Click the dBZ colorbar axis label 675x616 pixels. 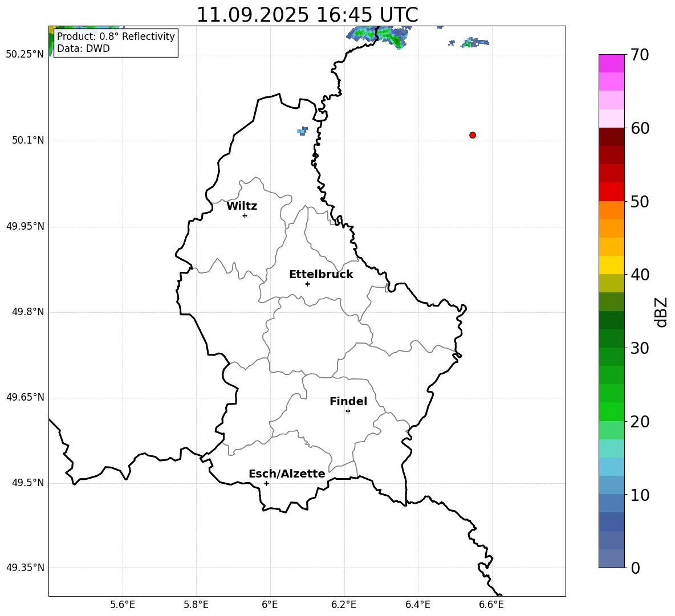[661, 312]
